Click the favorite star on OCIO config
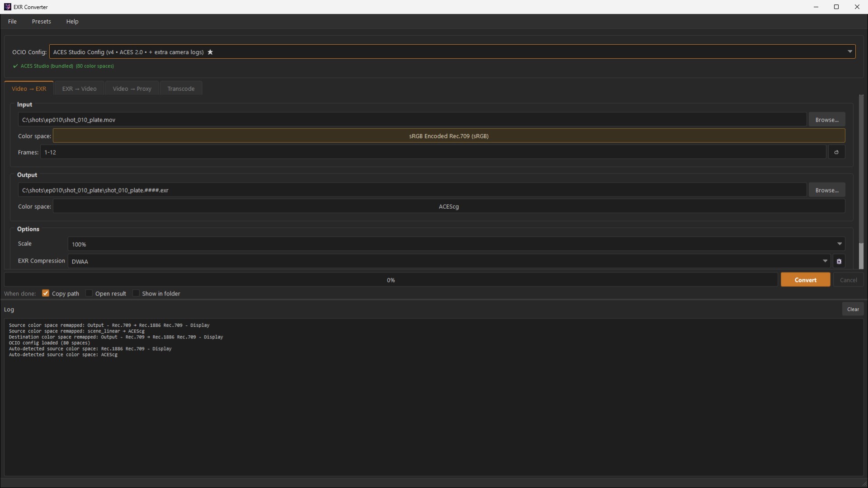868x488 pixels. 210,52
